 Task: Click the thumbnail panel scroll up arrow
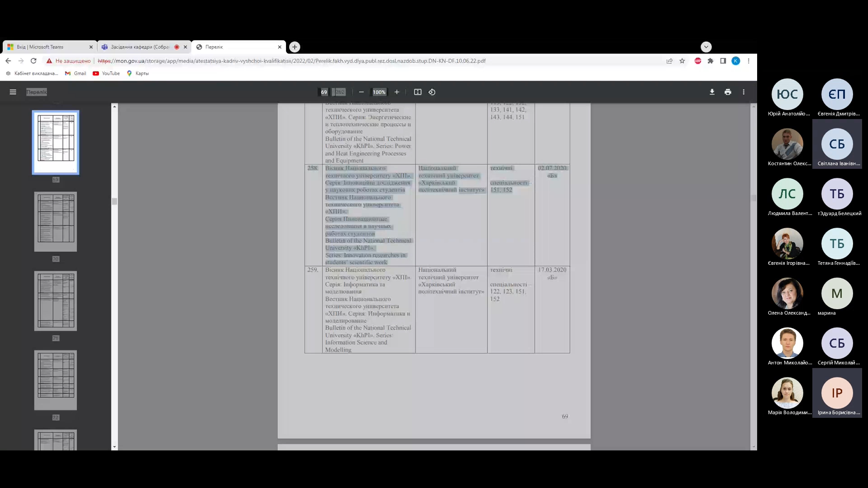pyautogui.click(x=114, y=106)
